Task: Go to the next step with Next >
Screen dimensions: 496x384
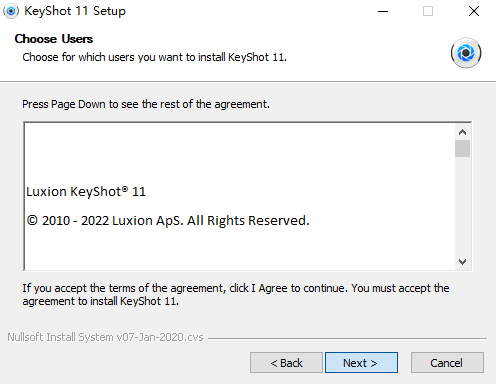Action: 361,363
